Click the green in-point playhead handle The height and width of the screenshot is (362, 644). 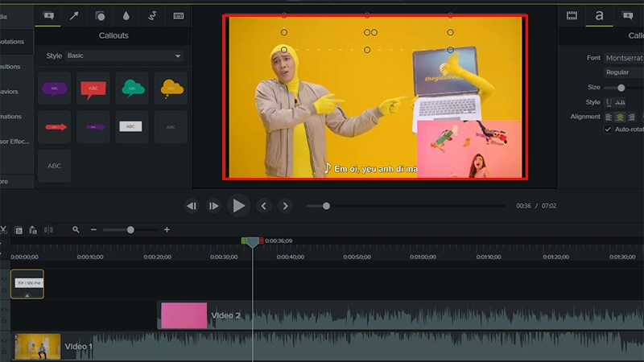point(244,241)
